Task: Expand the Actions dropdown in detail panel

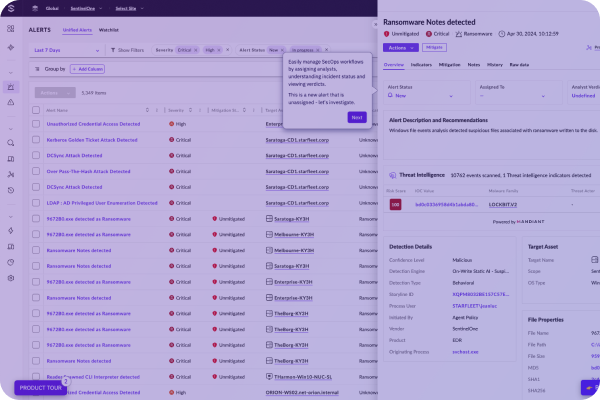Action: point(401,47)
